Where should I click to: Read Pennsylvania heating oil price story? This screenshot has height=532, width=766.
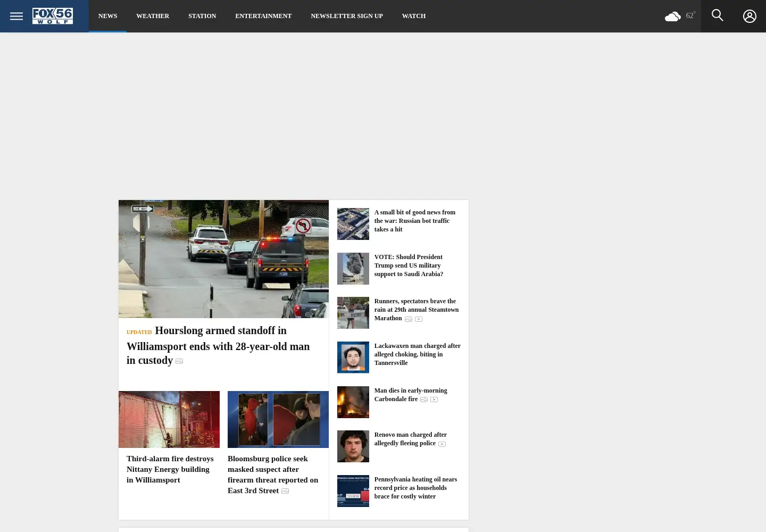tap(415, 488)
